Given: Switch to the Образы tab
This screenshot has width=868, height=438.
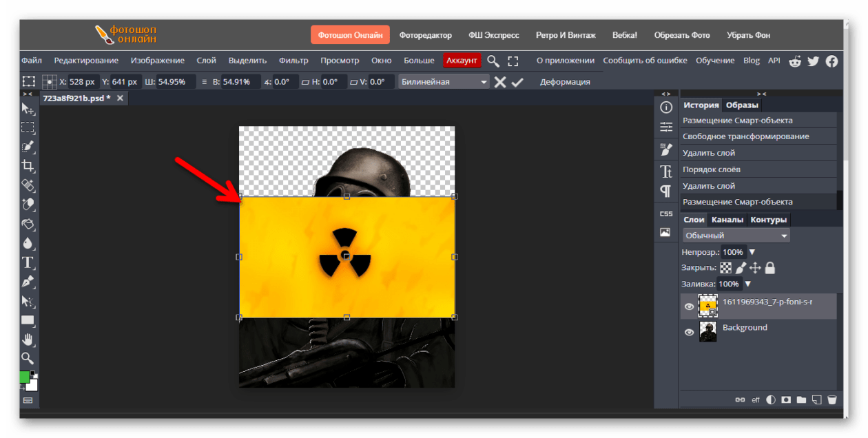Looking at the screenshot, I should coord(741,105).
